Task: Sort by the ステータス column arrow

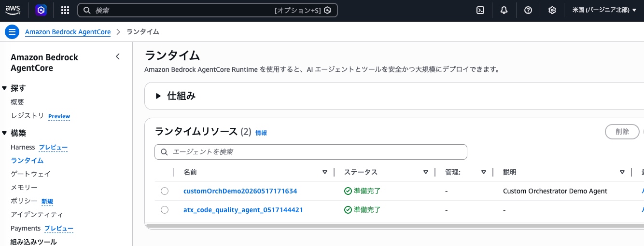Action: [x=425, y=172]
